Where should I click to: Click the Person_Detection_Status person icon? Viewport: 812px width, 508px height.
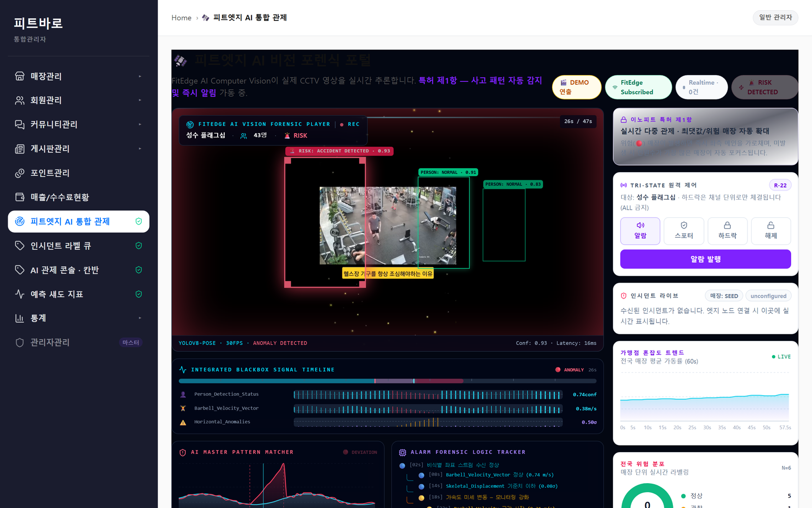tap(183, 394)
